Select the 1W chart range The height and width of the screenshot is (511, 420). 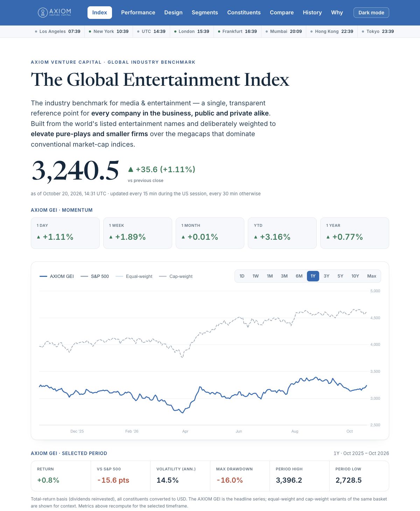coord(255,276)
